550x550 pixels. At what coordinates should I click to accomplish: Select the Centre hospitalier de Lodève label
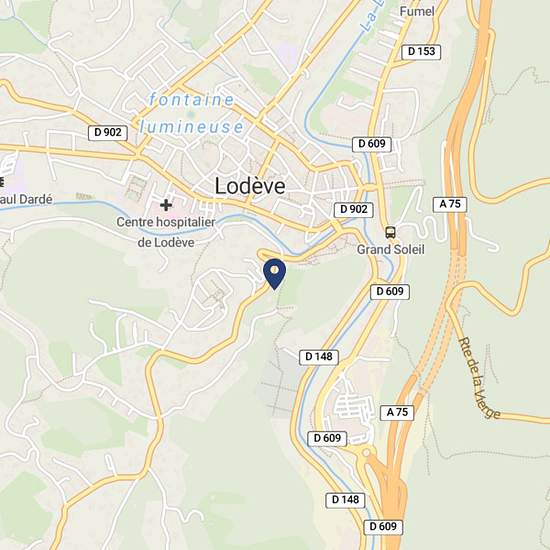click(x=166, y=232)
